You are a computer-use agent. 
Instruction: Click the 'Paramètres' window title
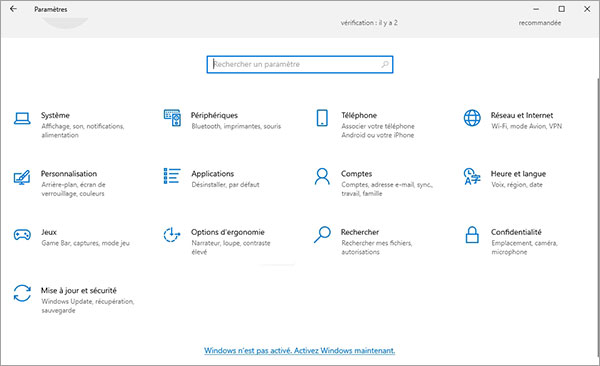click(x=51, y=9)
